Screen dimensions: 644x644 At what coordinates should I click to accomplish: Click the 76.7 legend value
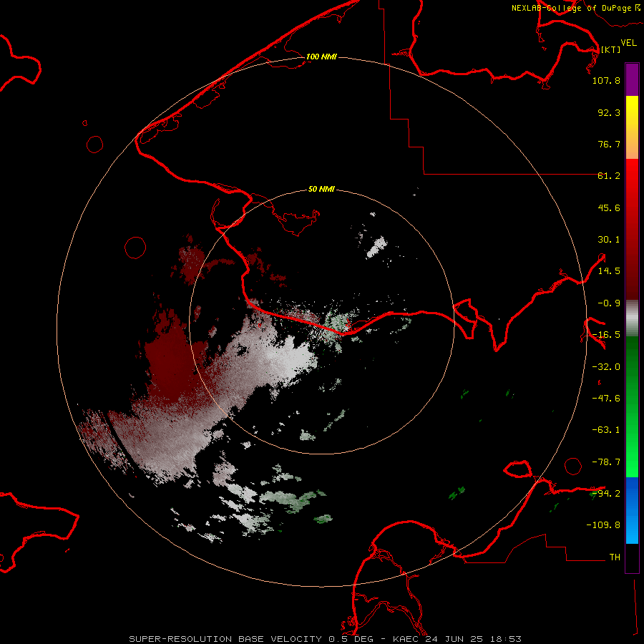pos(609,144)
